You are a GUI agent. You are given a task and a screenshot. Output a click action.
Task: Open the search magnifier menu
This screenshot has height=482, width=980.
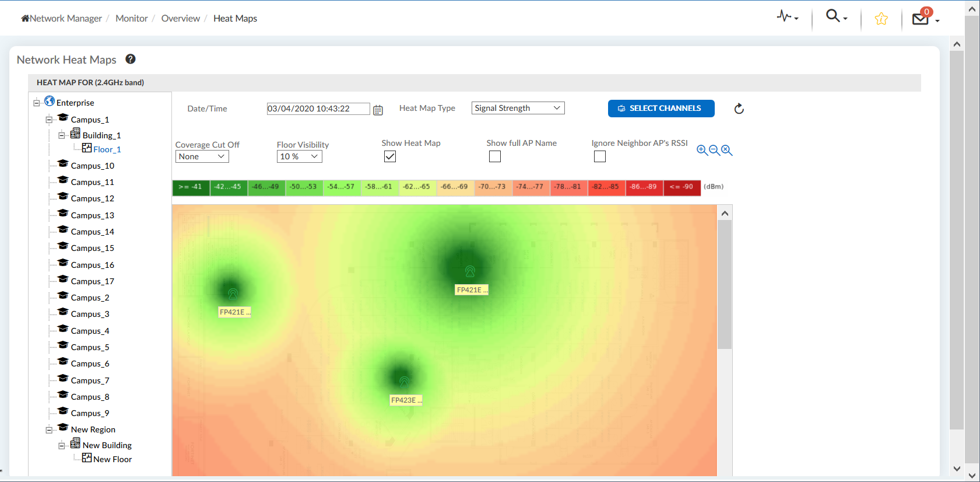[833, 16]
